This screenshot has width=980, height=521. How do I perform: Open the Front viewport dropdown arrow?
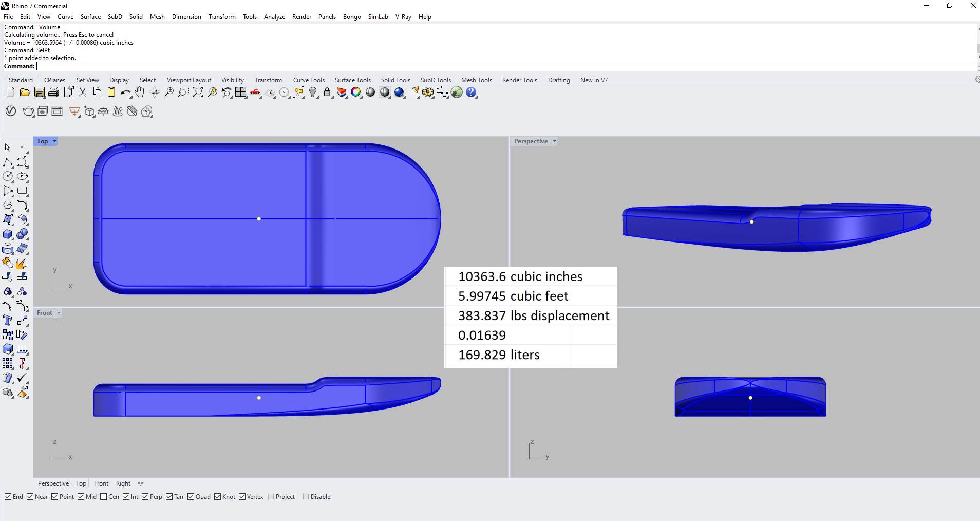point(59,313)
